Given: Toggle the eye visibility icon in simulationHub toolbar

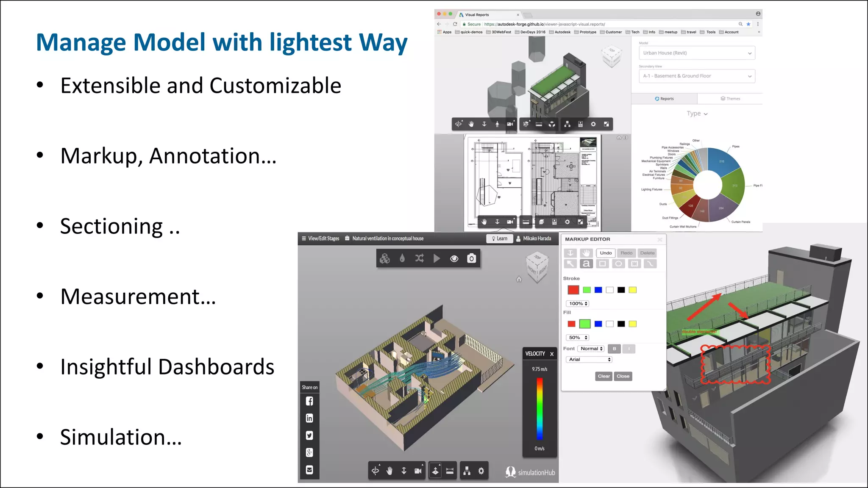Looking at the screenshot, I should [454, 258].
